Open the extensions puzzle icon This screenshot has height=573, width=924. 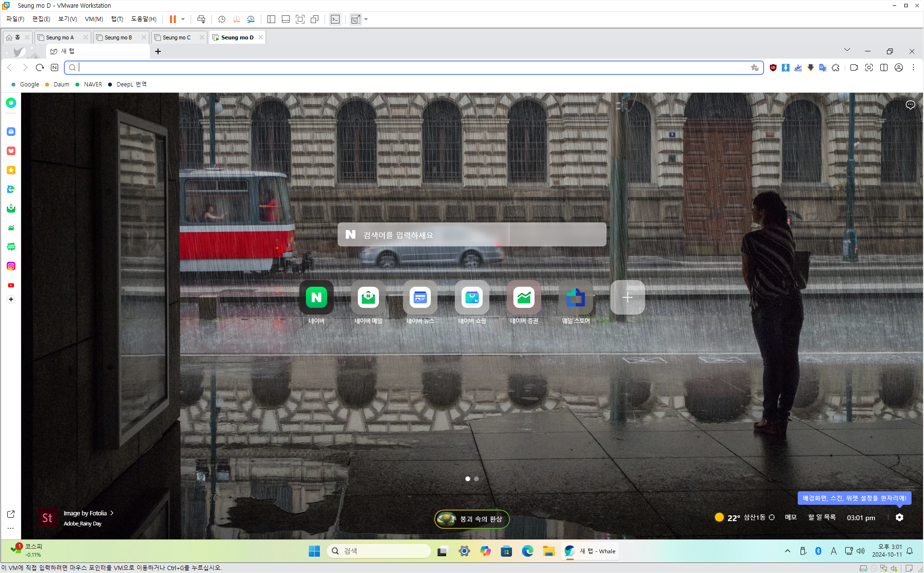(x=836, y=68)
